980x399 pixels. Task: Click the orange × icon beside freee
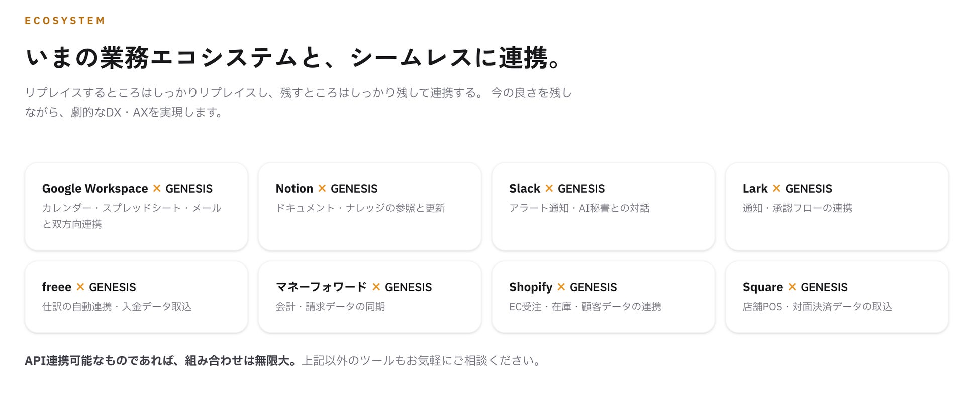point(80,287)
